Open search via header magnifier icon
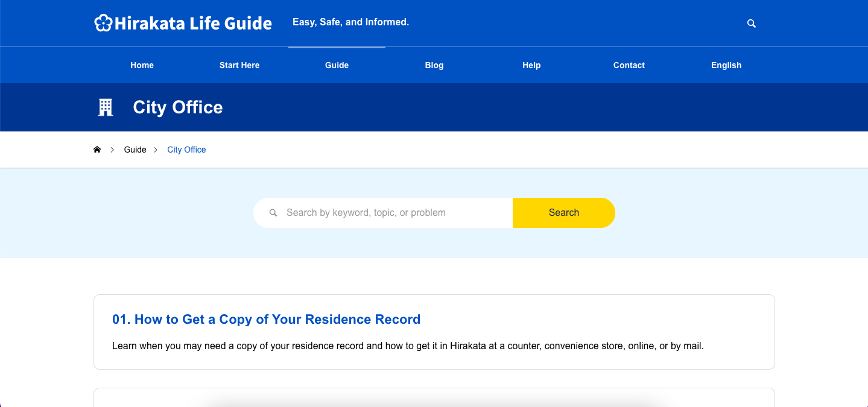 752,24
